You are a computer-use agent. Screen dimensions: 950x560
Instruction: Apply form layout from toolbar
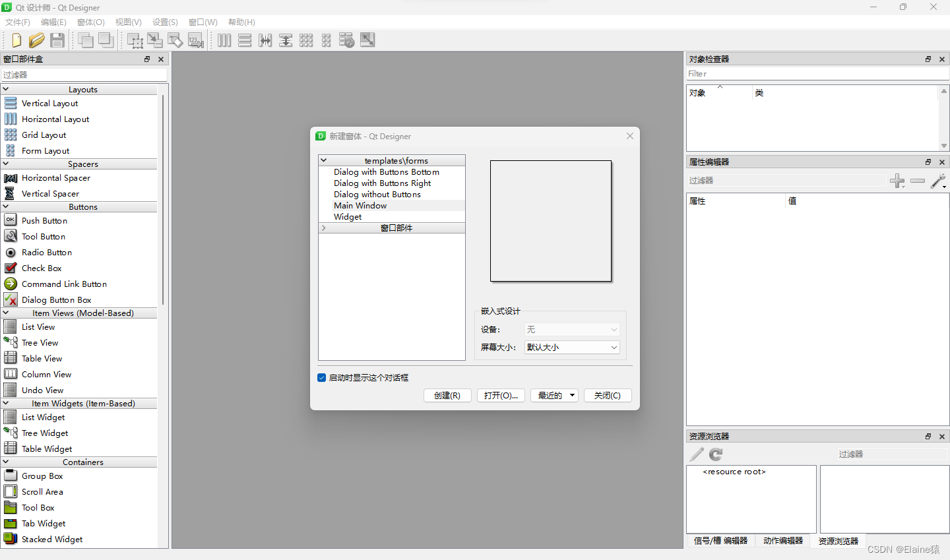[x=327, y=40]
